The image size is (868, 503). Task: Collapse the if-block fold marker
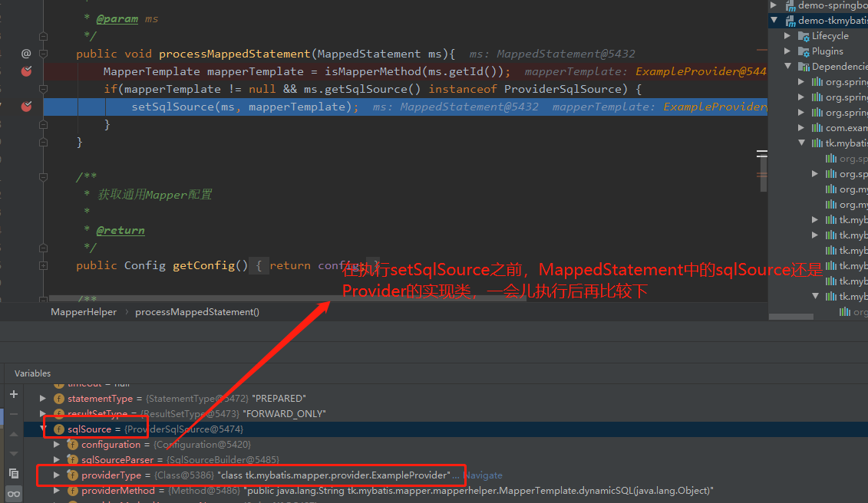click(43, 89)
